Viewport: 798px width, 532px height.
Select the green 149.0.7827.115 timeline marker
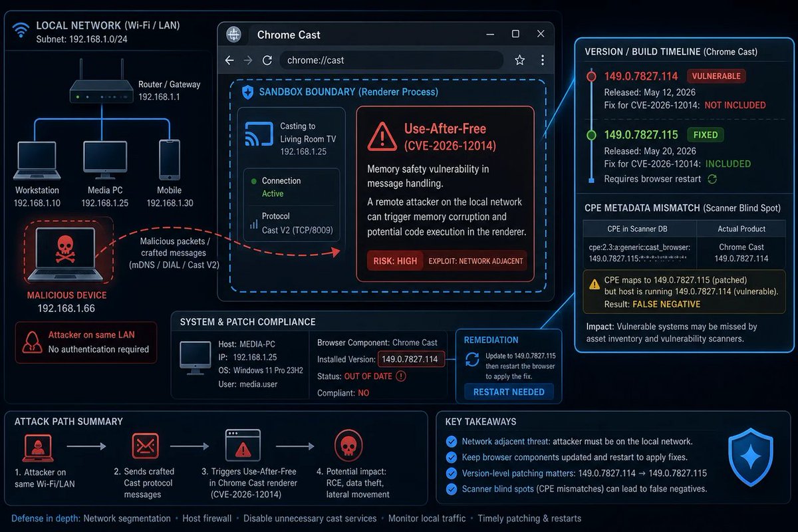tap(591, 135)
